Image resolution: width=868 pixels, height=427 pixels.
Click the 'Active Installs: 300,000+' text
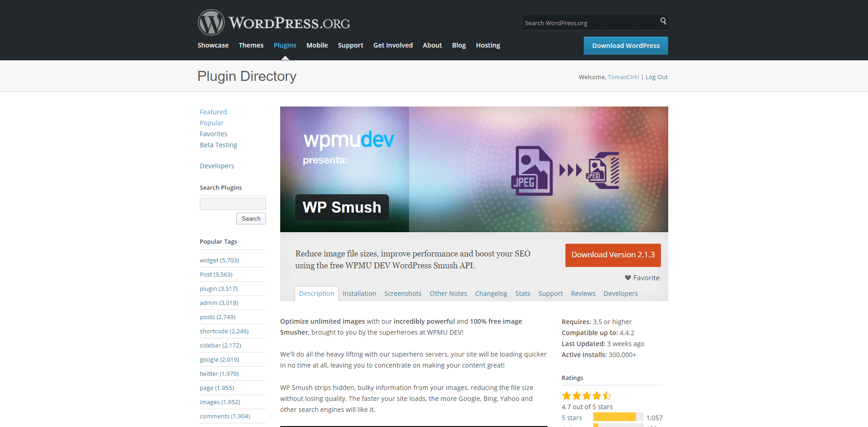(599, 355)
